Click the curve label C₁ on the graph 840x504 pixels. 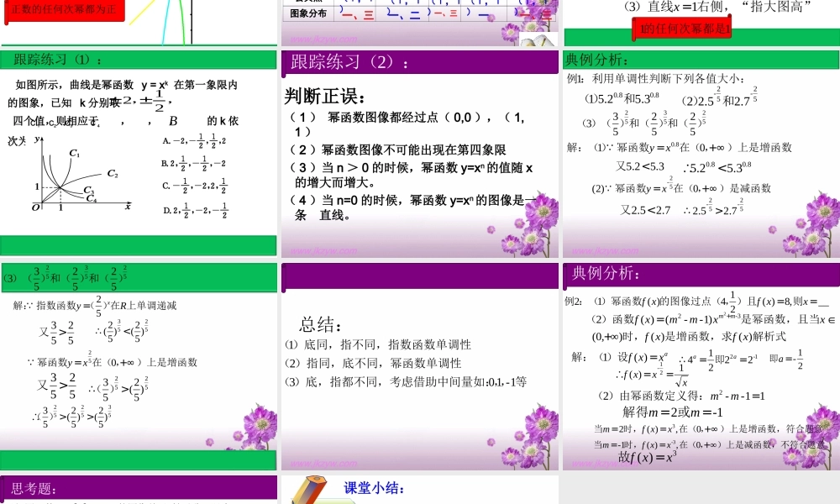tap(75, 153)
